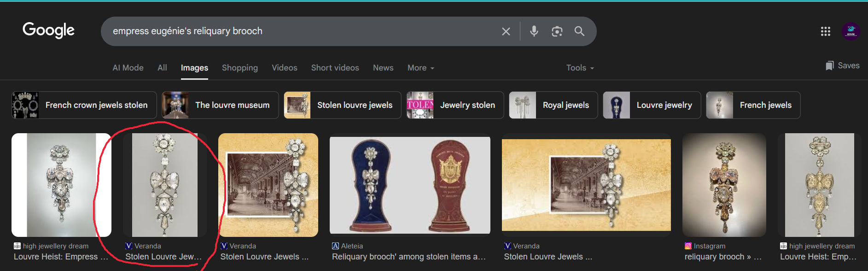Screen dimensions: 868x271
Task: Select the Royal jewels chip
Action: tap(553, 105)
